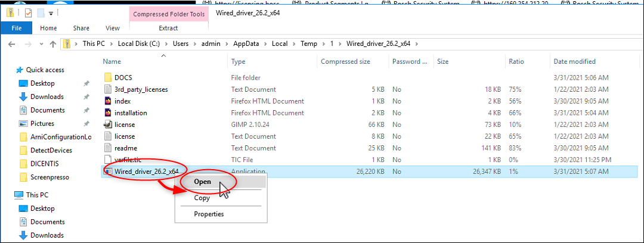The image size is (644, 243).
Task: Switch to the Home ribbon tab
Action: [48, 29]
